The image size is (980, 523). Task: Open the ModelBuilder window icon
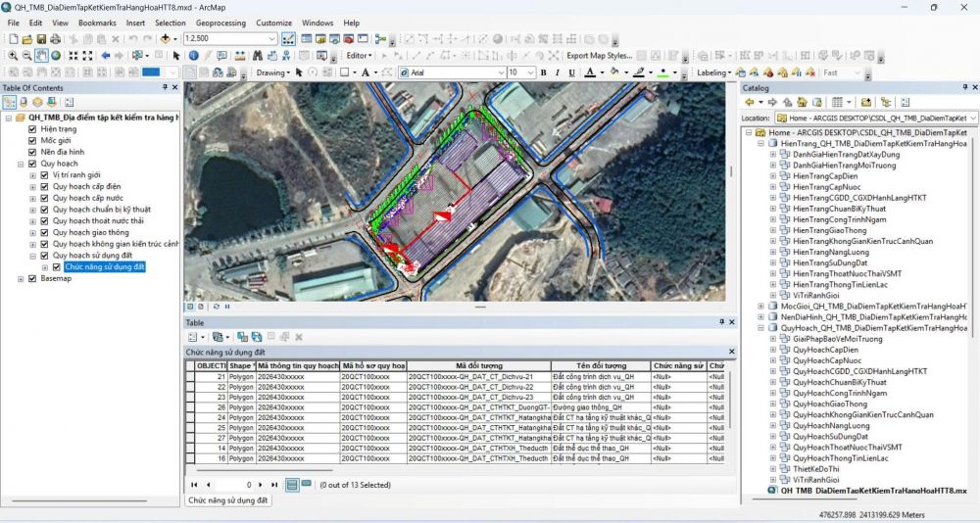pos(380,39)
